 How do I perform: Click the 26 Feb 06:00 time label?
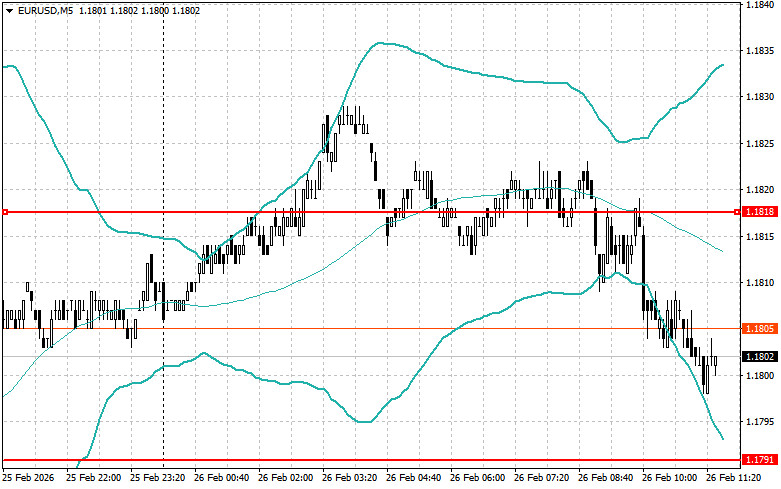pos(477,478)
